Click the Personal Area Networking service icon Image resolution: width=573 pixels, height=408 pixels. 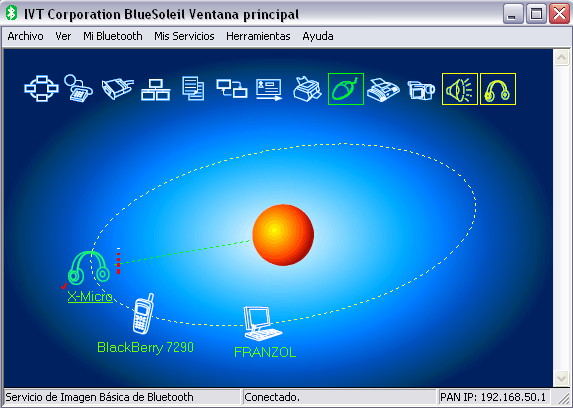pos(41,88)
